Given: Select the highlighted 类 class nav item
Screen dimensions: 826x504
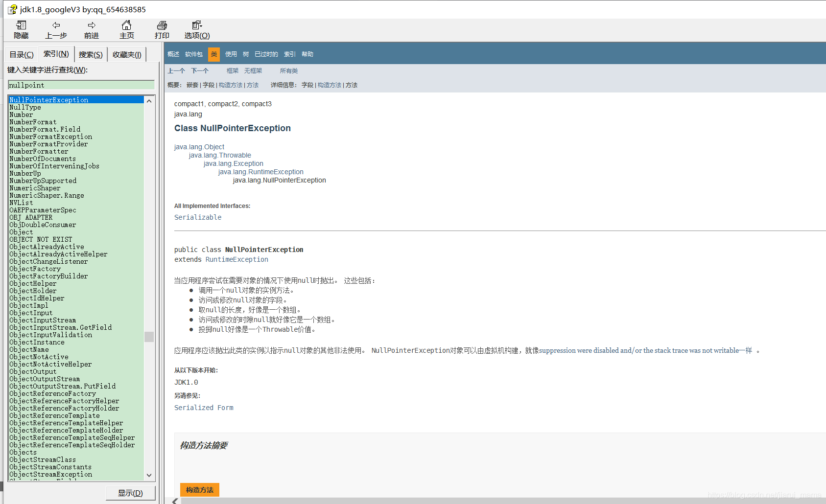Looking at the screenshot, I should click(214, 54).
